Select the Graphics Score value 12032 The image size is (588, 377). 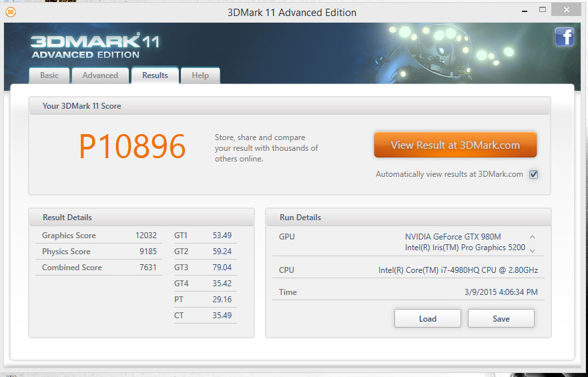point(146,236)
